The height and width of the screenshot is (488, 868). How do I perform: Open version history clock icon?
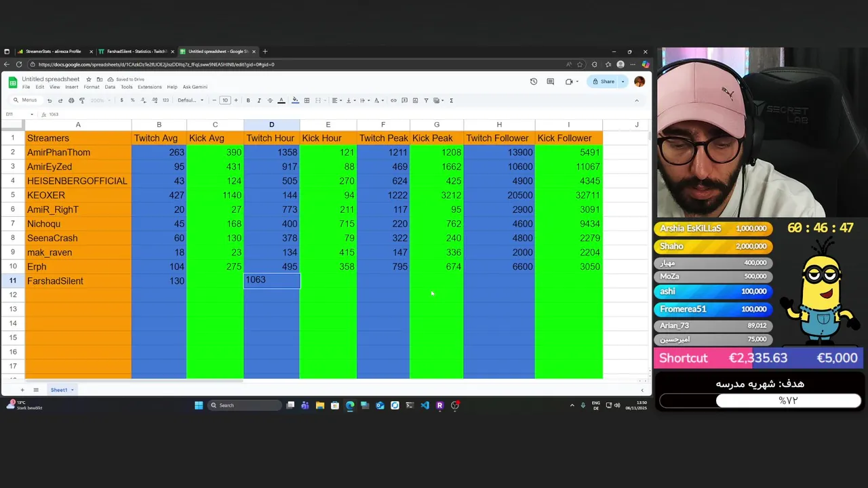534,81
